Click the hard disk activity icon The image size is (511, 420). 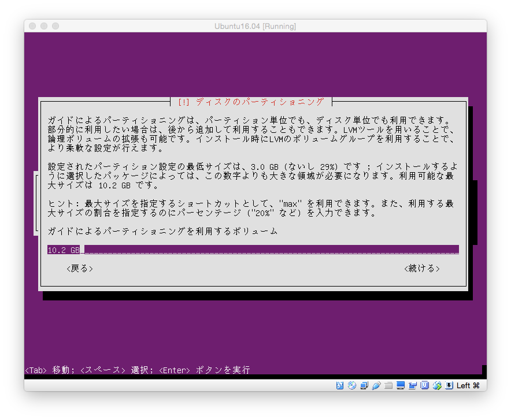pyautogui.click(x=339, y=386)
